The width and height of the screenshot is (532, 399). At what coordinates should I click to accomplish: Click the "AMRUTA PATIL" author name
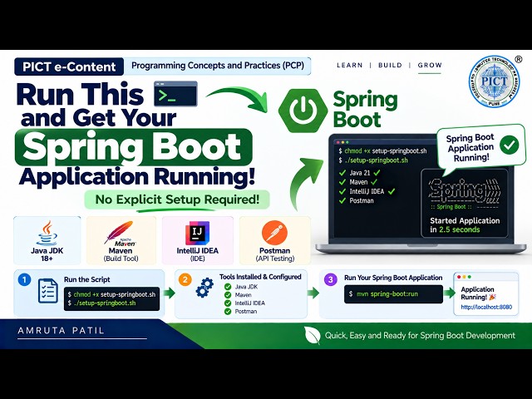(61, 331)
